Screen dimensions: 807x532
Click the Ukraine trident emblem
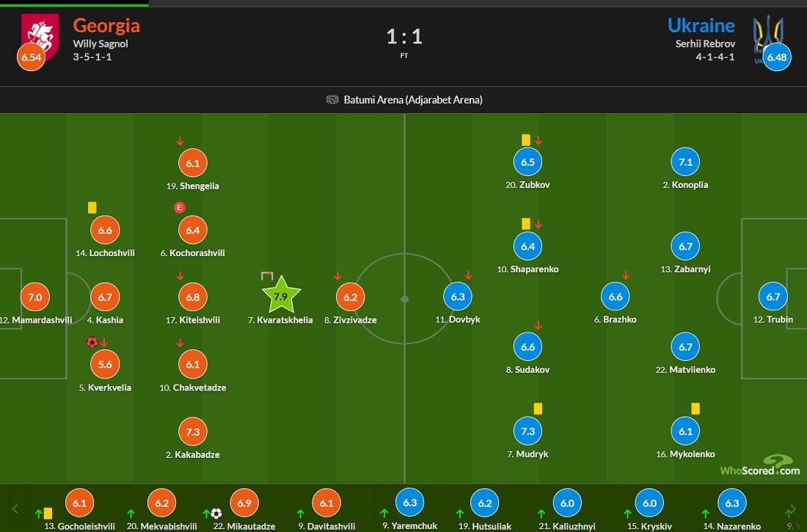tap(768, 34)
